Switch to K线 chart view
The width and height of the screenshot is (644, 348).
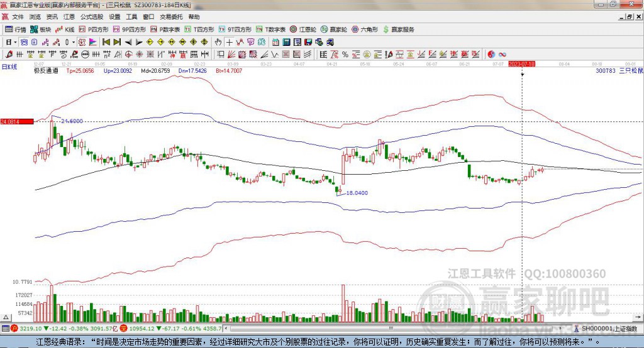click(x=65, y=30)
